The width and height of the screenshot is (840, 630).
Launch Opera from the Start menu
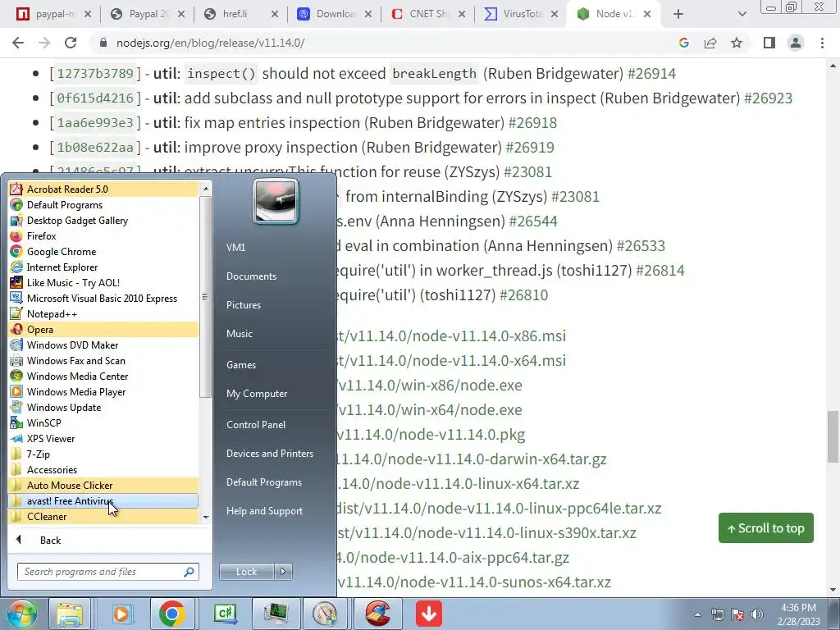click(103, 330)
